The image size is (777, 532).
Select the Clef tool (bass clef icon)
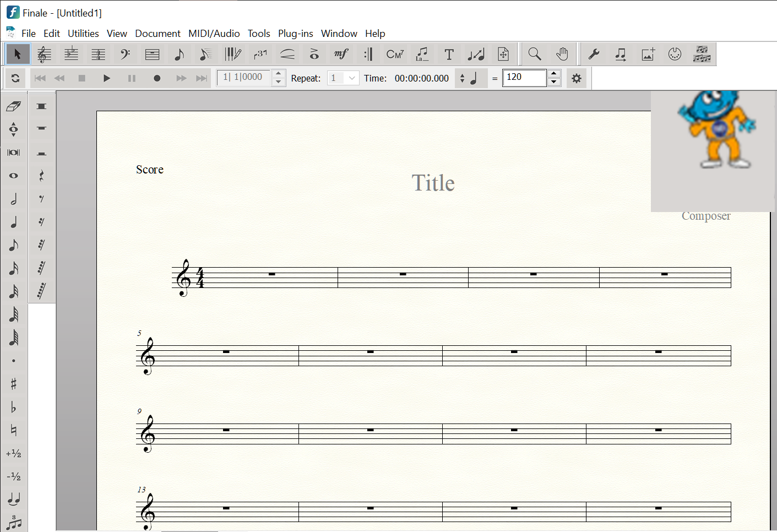[125, 54]
